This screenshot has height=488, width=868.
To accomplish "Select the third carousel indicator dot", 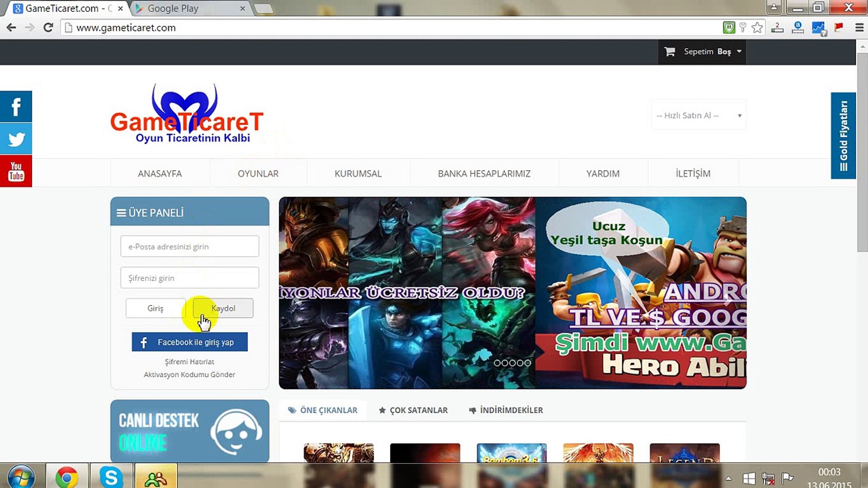I will tap(512, 363).
